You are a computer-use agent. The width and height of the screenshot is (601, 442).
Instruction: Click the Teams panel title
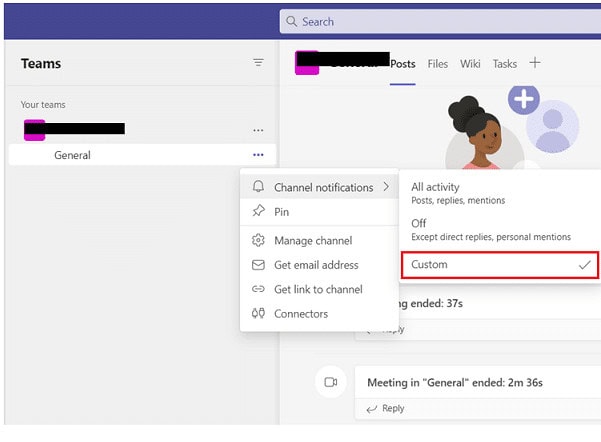point(41,64)
